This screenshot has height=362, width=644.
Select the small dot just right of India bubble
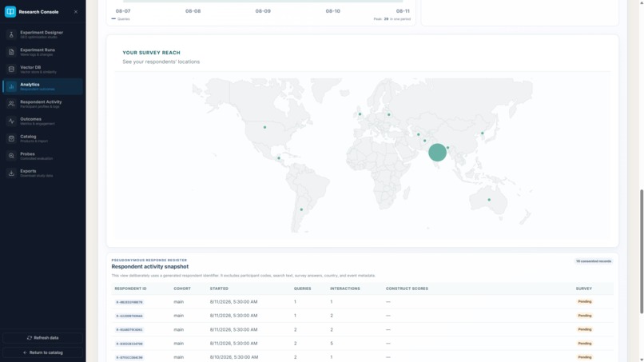pyautogui.click(x=448, y=148)
